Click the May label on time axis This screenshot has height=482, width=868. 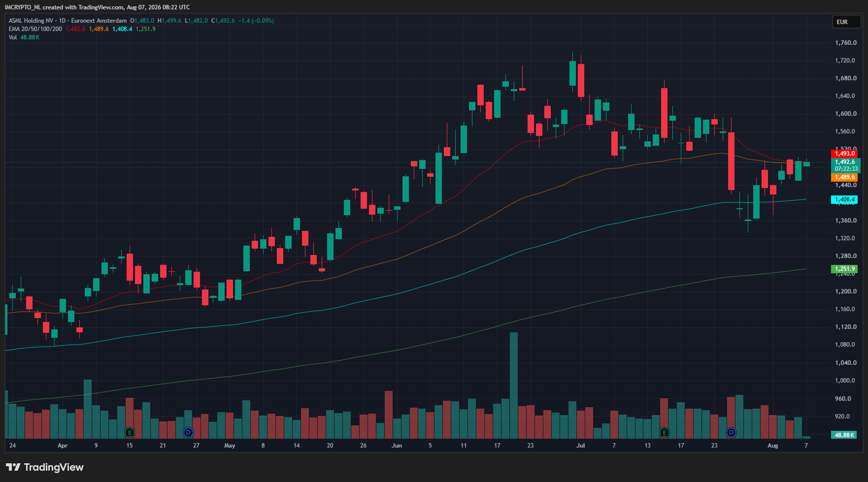[x=230, y=446]
